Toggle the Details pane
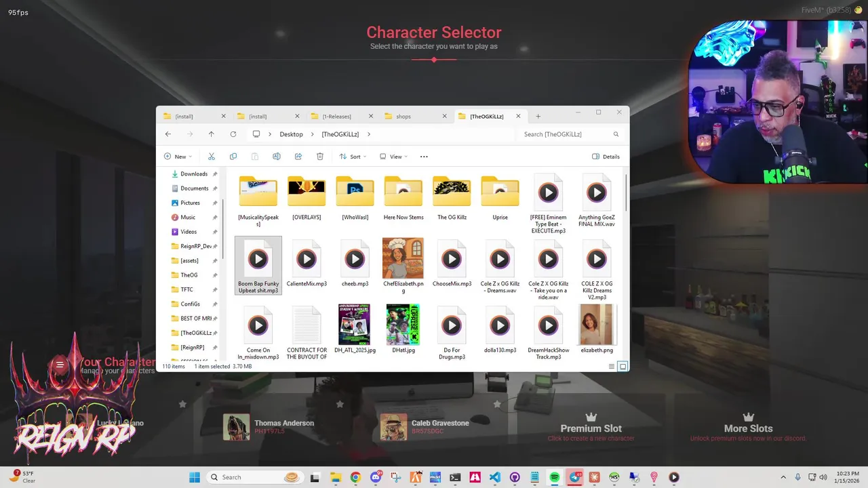 pyautogui.click(x=606, y=157)
